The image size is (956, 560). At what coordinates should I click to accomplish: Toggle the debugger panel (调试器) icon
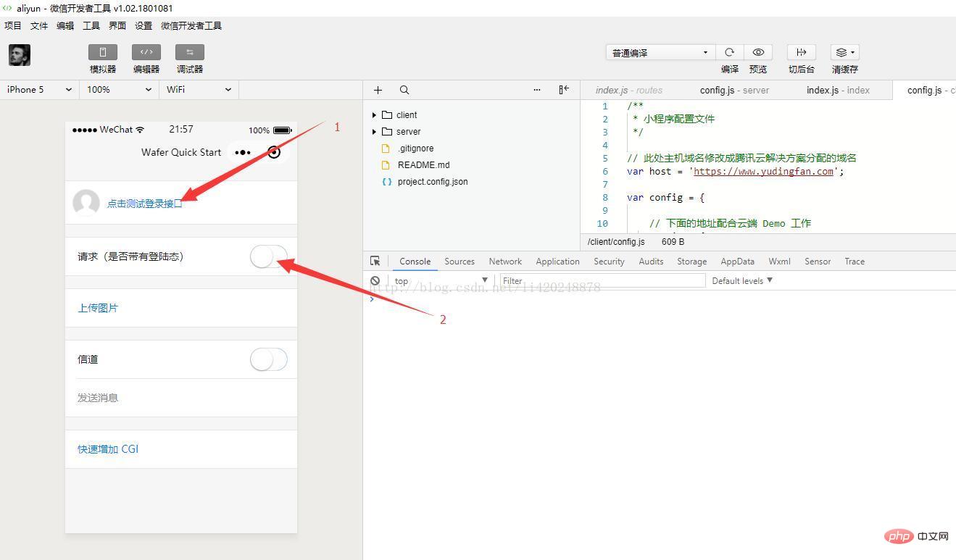[190, 52]
